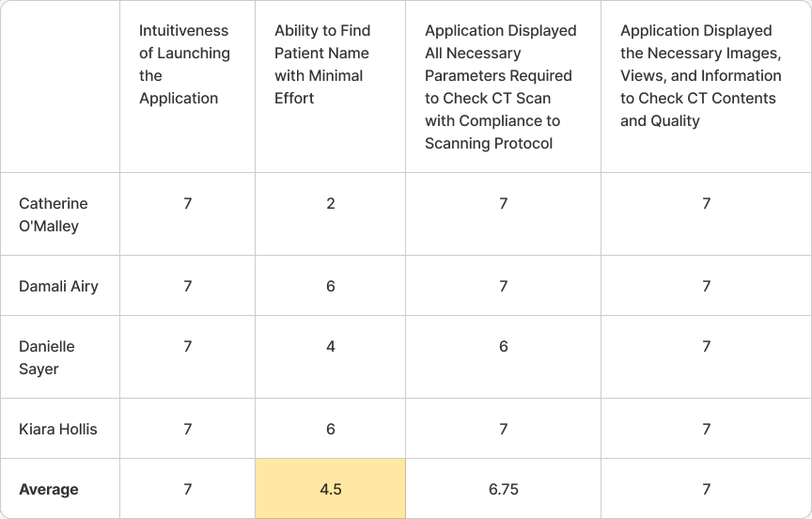Select the highlighted 4.5 average cell
Viewport: 812px width, 519px height.
[x=331, y=488]
